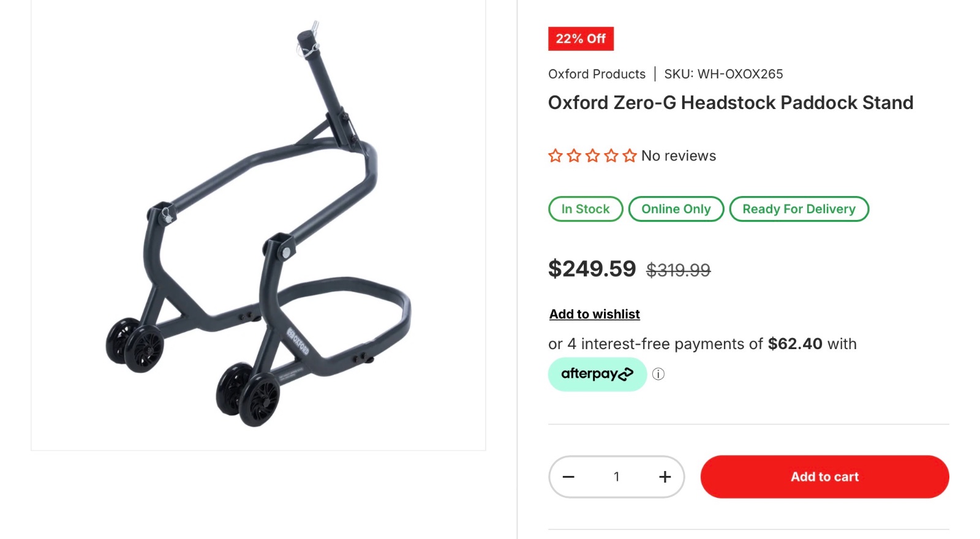Click the 22% Off discount tag
The height and width of the screenshot is (539, 980).
point(581,39)
